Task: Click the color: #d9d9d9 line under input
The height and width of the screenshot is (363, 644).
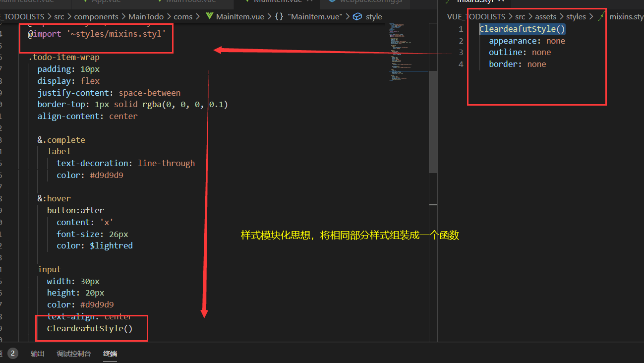Action: [x=80, y=304]
